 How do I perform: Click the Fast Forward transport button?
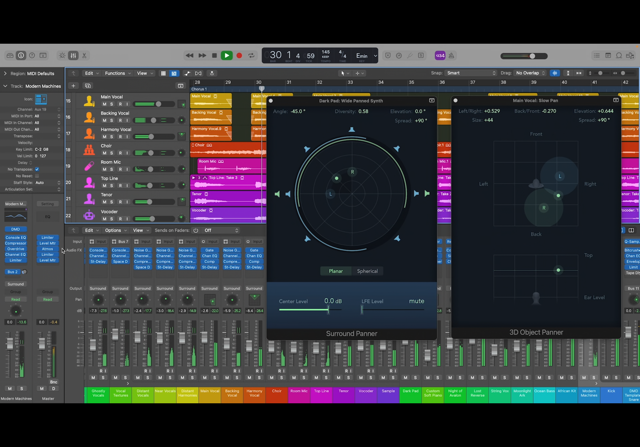[202, 56]
